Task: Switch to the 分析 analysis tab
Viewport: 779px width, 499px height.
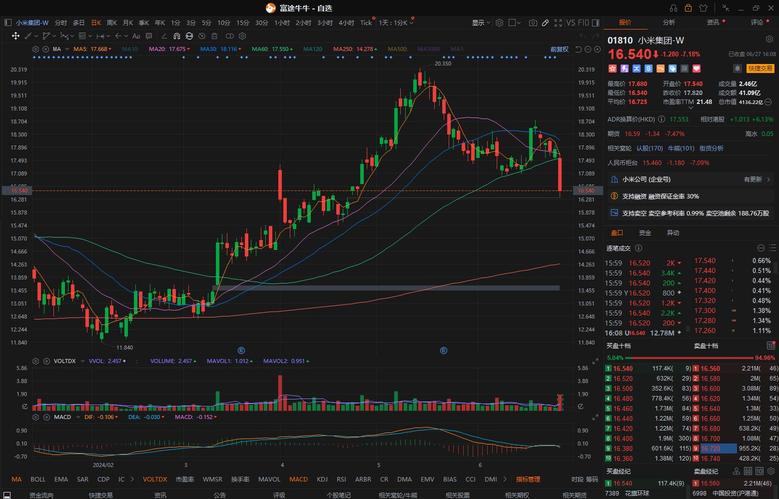Action: pyautogui.click(x=668, y=22)
